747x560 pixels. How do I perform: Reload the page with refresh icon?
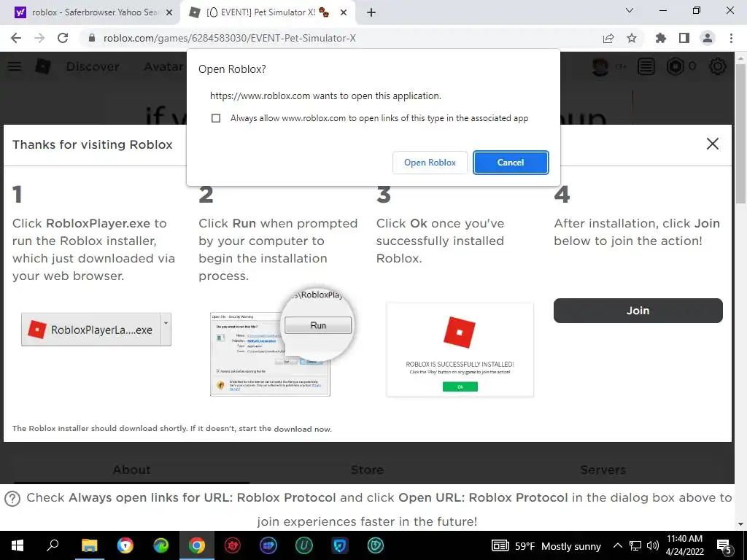coord(63,38)
